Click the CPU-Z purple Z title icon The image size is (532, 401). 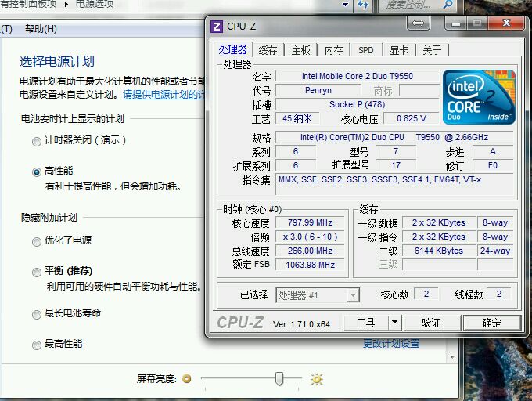(x=217, y=27)
